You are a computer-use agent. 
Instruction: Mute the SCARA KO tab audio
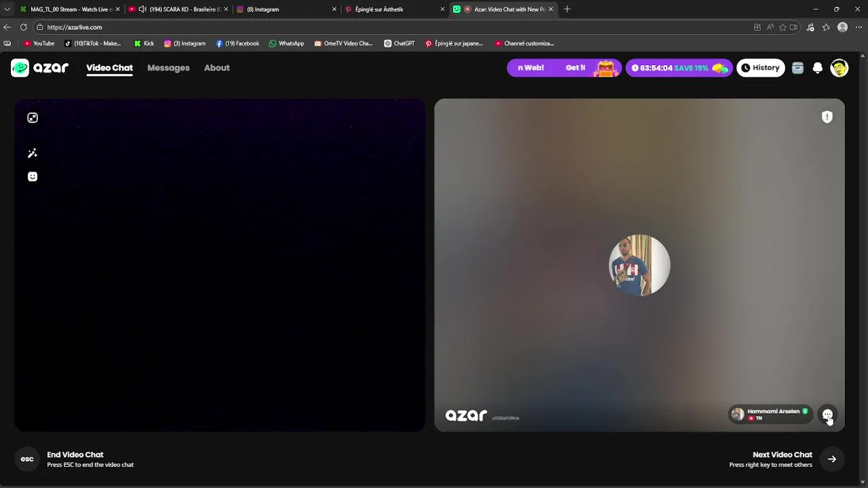point(142,9)
